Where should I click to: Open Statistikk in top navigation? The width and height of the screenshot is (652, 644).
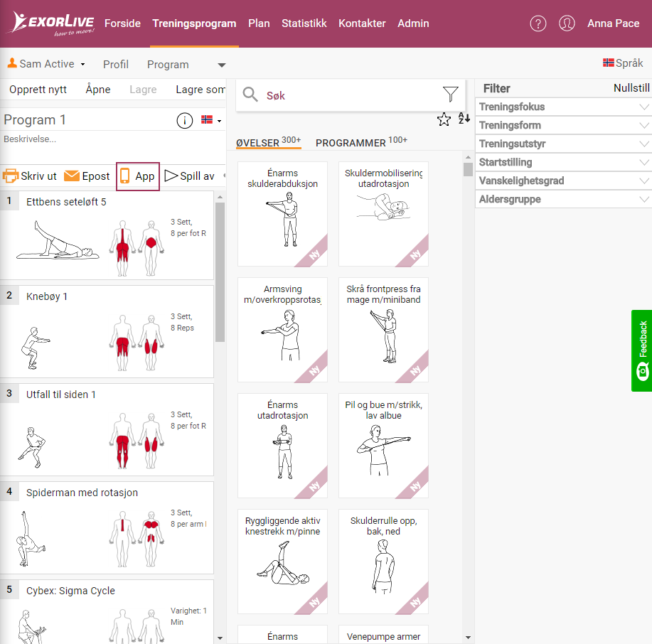[x=304, y=23]
